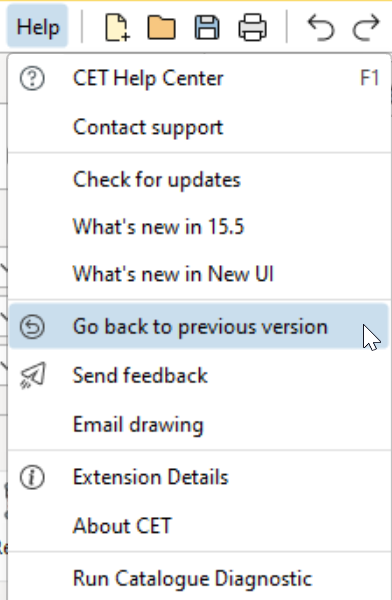Select What's new in New UI
This screenshot has height=600, width=392.
click(x=199, y=274)
